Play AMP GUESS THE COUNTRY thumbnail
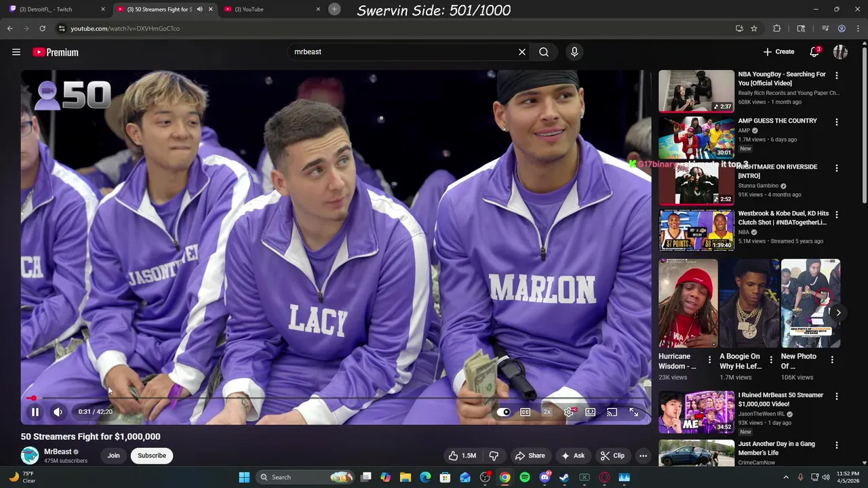The height and width of the screenshot is (488, 868). 696,137
